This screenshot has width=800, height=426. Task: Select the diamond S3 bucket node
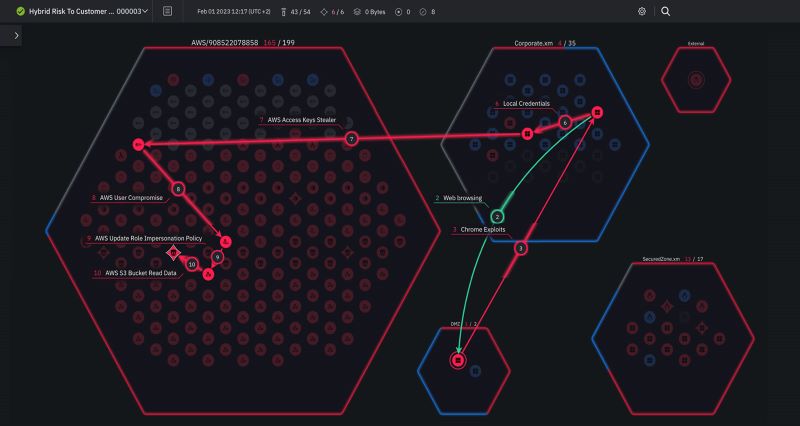(172, 253)
